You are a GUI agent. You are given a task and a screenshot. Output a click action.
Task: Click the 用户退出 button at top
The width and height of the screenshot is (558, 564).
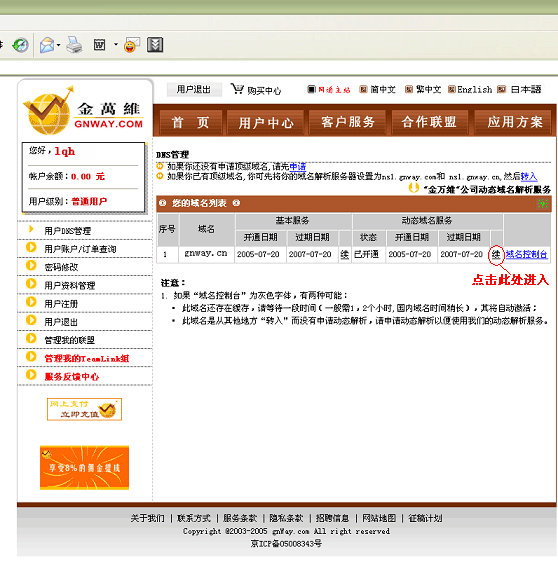point(194,89)
